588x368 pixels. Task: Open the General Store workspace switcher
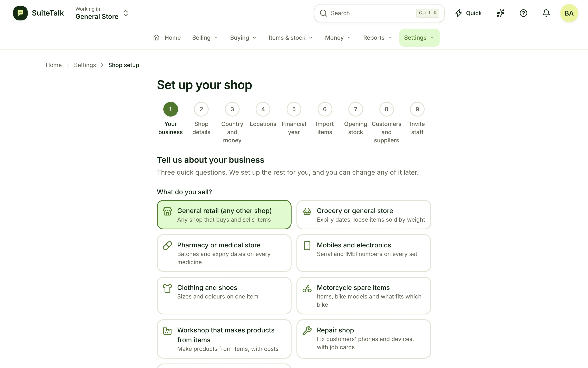pos(102,13)
